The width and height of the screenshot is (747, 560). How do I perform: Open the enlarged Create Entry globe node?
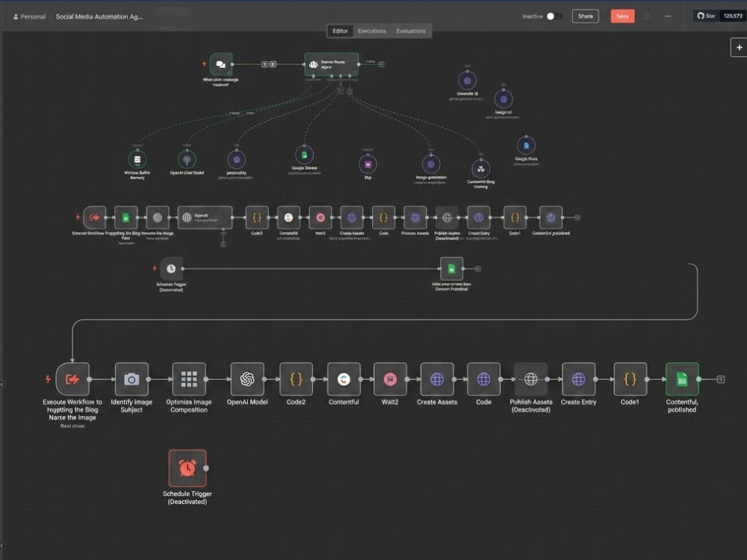pyautogui.click(x=578, y=379)
